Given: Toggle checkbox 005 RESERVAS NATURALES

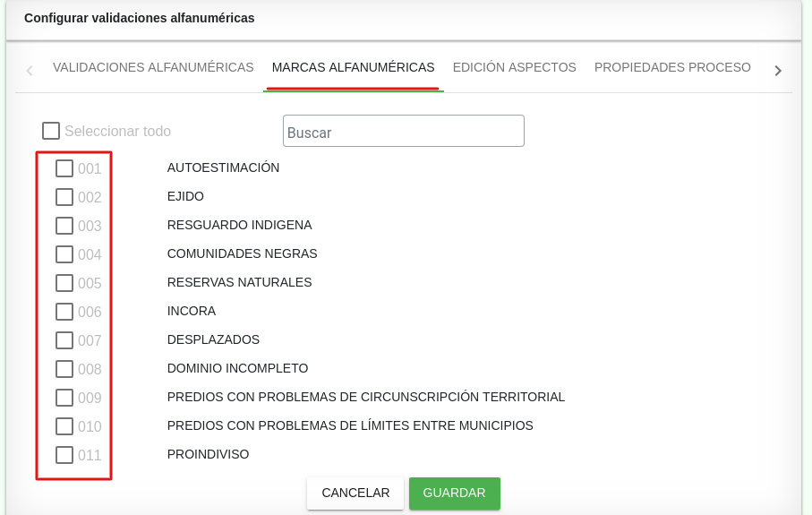Looking at the screenshot, I should [x=64, y=283].
